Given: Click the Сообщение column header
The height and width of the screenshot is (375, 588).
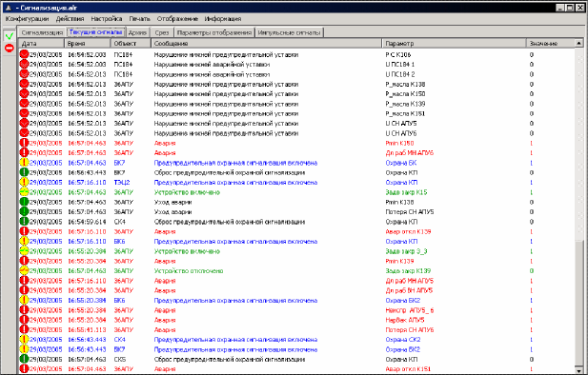Looking at the screenshot, I should tap(267, 44).
